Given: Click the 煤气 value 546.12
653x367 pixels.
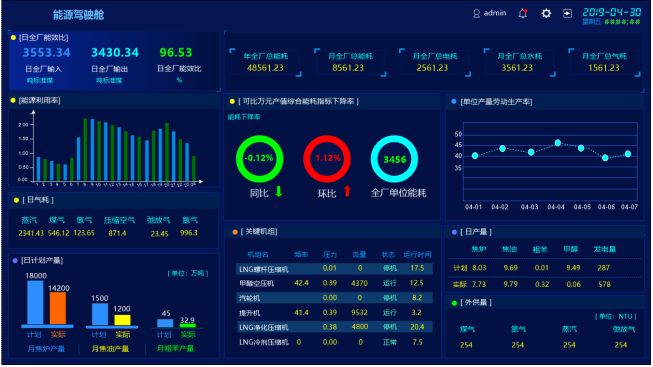Looking at the screenshot, I should tap(58, 233).
